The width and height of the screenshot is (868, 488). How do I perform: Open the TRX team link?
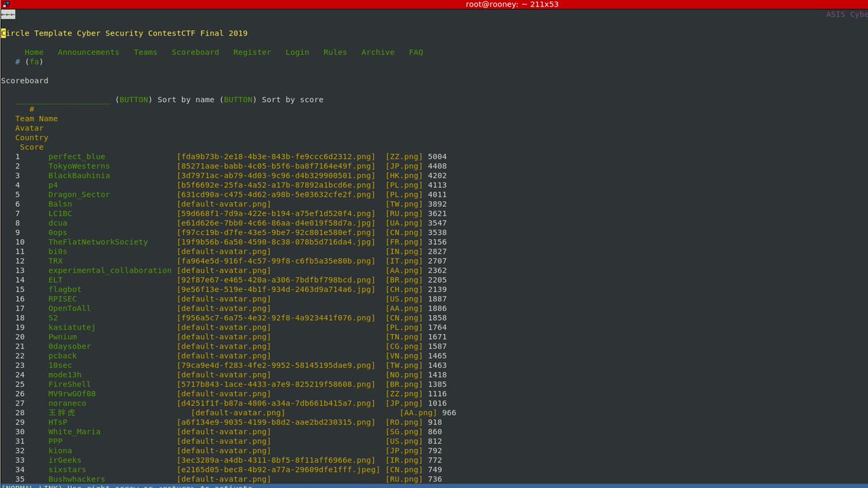pyautogui.click(x=56, y=261)
